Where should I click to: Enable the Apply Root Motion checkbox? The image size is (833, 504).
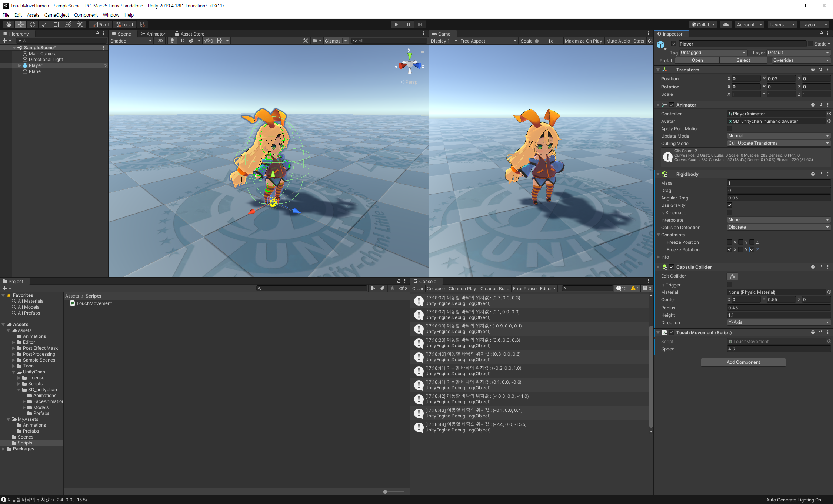[x=730, y=129]
